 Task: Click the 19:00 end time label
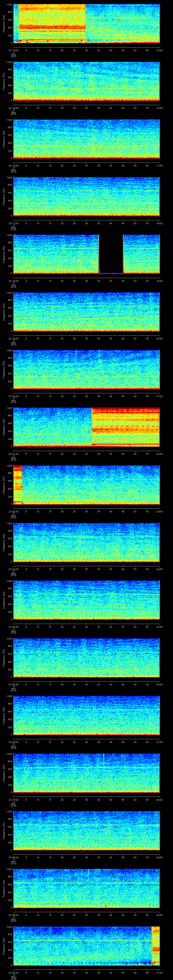pyautogui.click(x=159, y=281)
